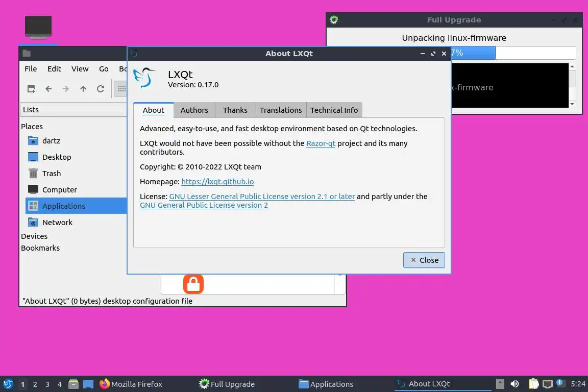The image size is (588, 392).
Task: Open clipboard manager tray icon
Action: tap(533, 384)
